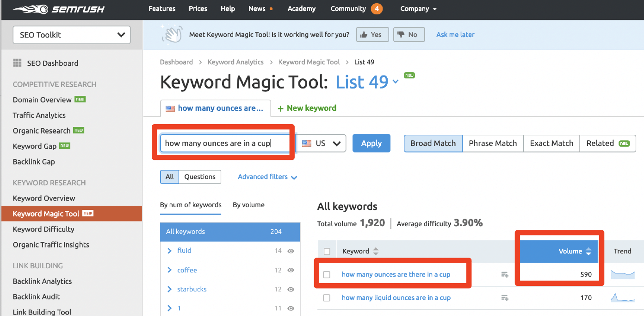The width and height of the screenshot is (644, 316).
Task: Open Organic Traffic Insights in sidebar
Action: click(x=51, y=245)
